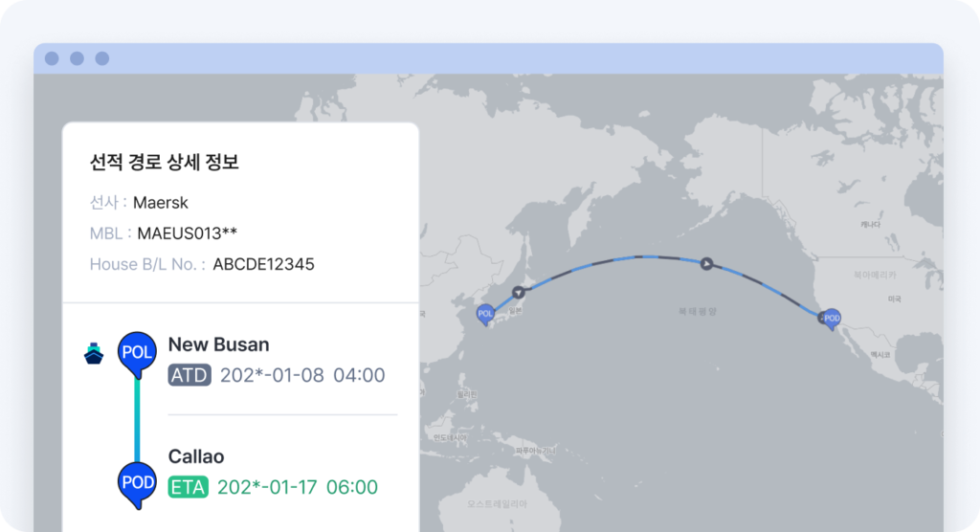Select the New Busan port name
The image size is (980, 532).
pos(219,344)
